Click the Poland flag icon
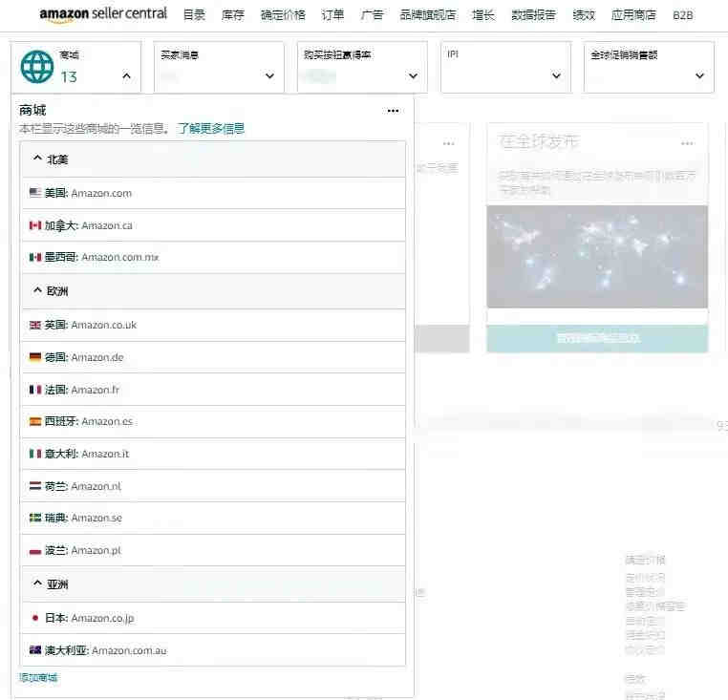The height and width of the screenshot is (700, 728). (x=35, y=550)
